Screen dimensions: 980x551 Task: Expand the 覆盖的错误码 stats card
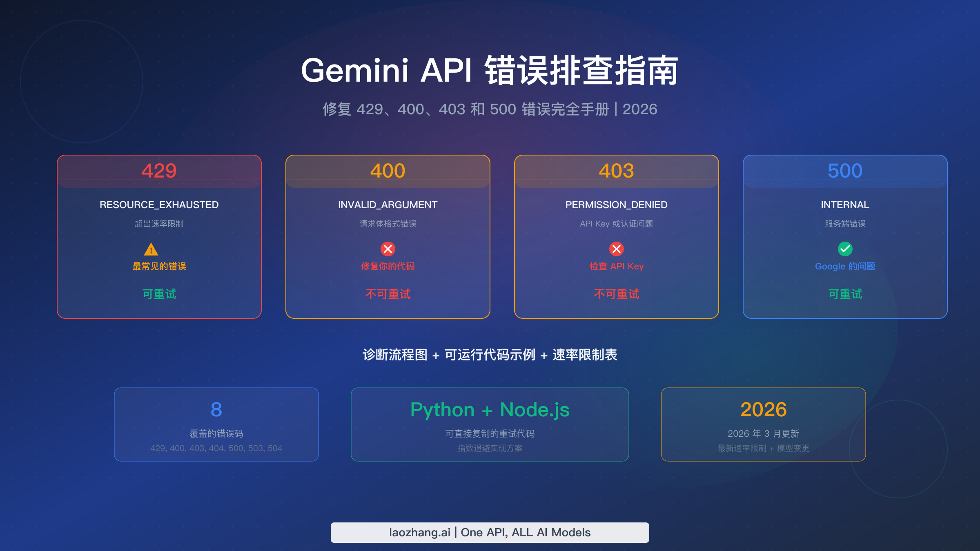[x=216, y=424]
